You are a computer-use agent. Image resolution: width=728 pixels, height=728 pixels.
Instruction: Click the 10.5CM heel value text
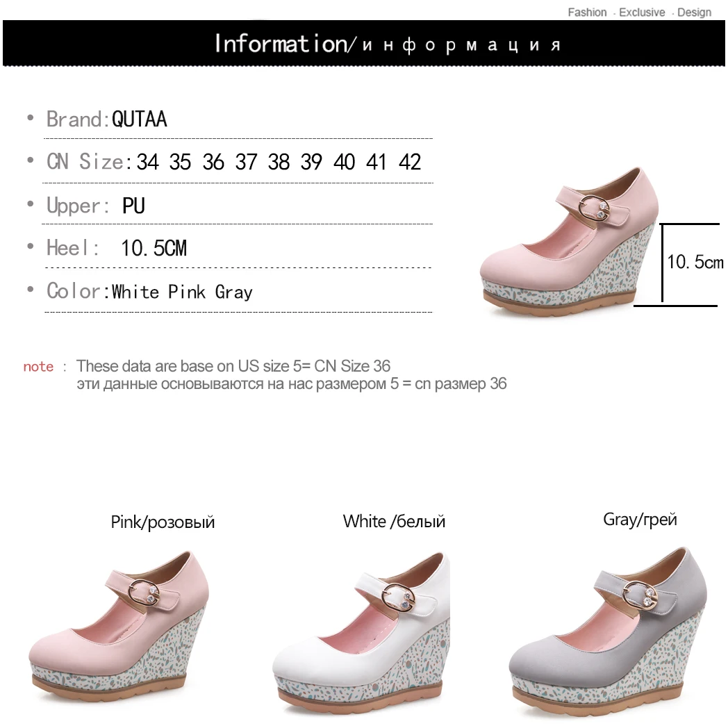click(x=154, y=248)
